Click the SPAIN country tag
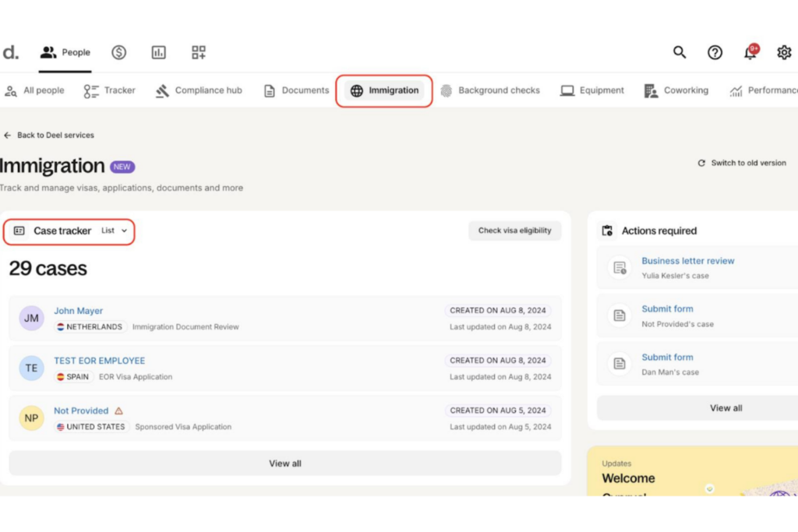The image size is (798, 532). tap(72, 377)
